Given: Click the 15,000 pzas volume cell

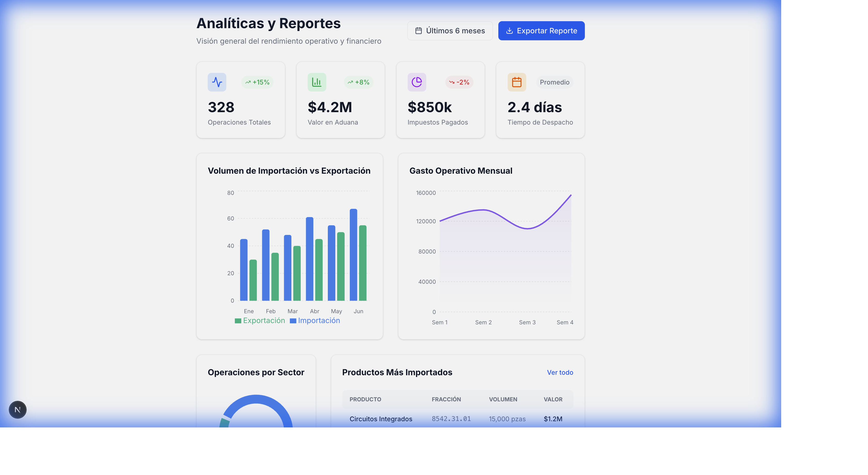Looking at the screenshot, I should click(x=507, y=419).
